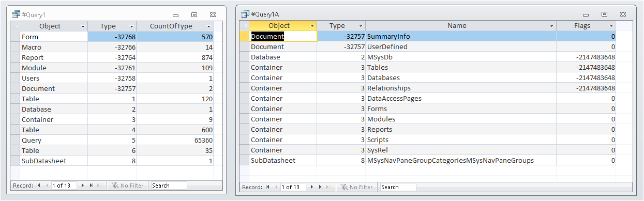The image size is (644, 201).
Task: Click the Modules name cell in #Query1A
Action: (x=461, y=119)
